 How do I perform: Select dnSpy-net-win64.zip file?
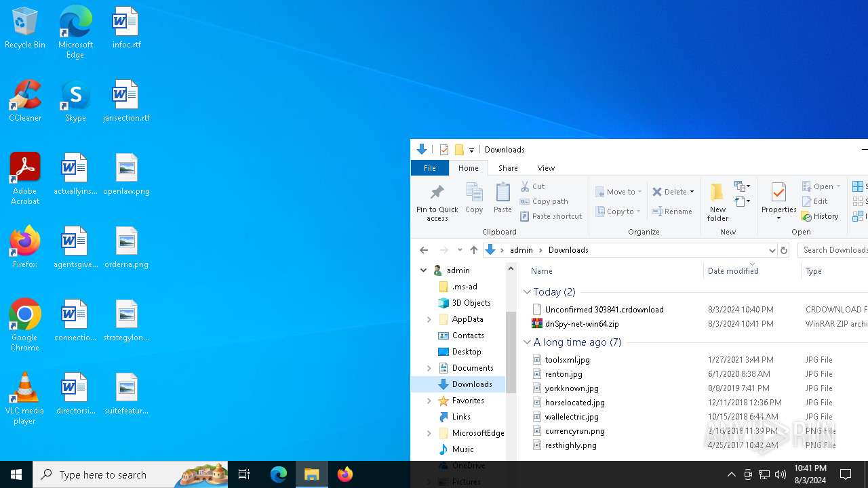pos(582,324)
